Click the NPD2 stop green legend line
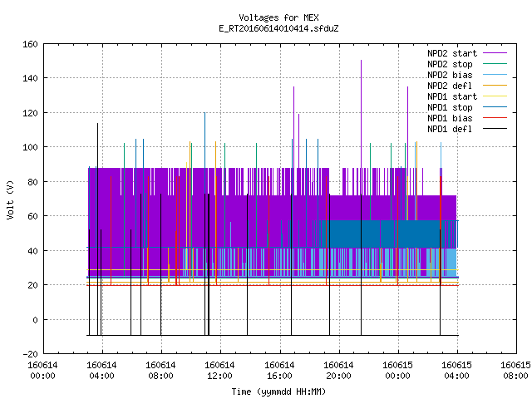 pyautogui.click(x=495, y=64)
